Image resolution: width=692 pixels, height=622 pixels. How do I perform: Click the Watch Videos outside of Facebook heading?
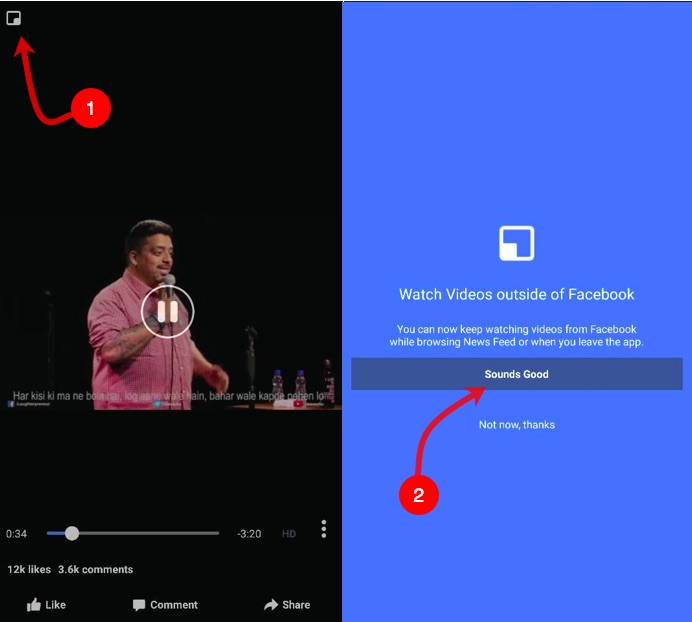[516, 294]
